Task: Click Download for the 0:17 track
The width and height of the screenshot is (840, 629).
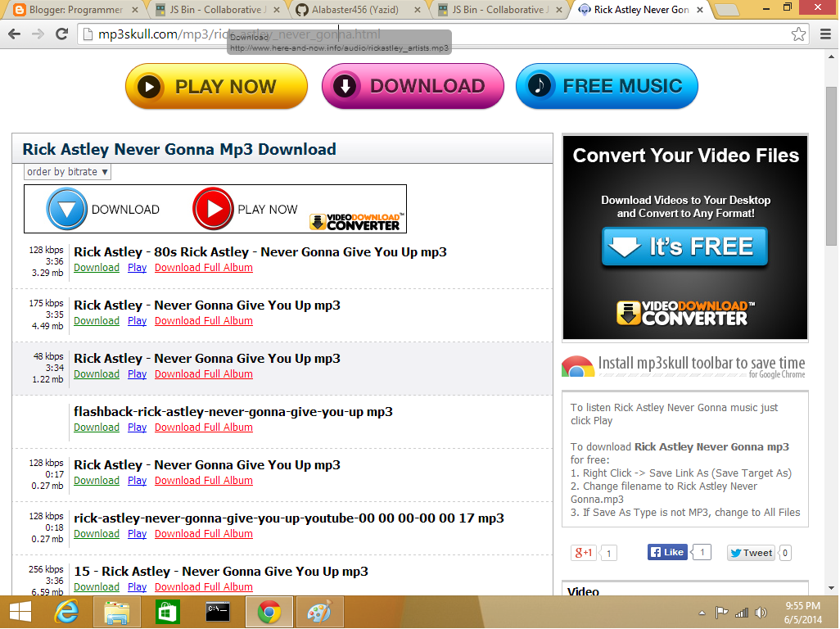Action: pyautogui.click(x=97, y=480)
